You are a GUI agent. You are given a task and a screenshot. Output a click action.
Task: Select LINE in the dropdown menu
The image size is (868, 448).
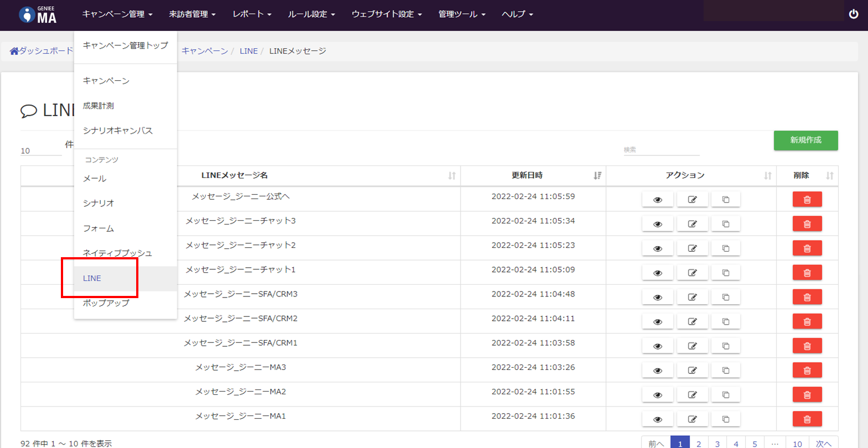[125, 278]
